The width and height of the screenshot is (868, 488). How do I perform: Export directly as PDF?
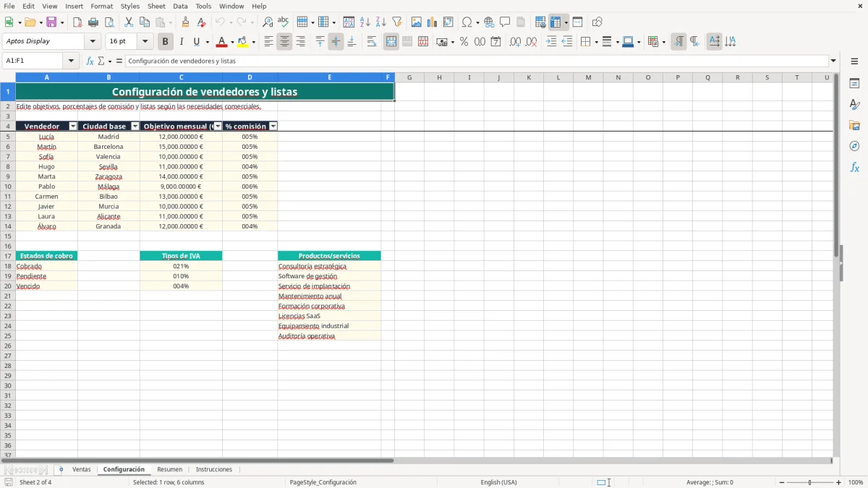tap(77, 22)
